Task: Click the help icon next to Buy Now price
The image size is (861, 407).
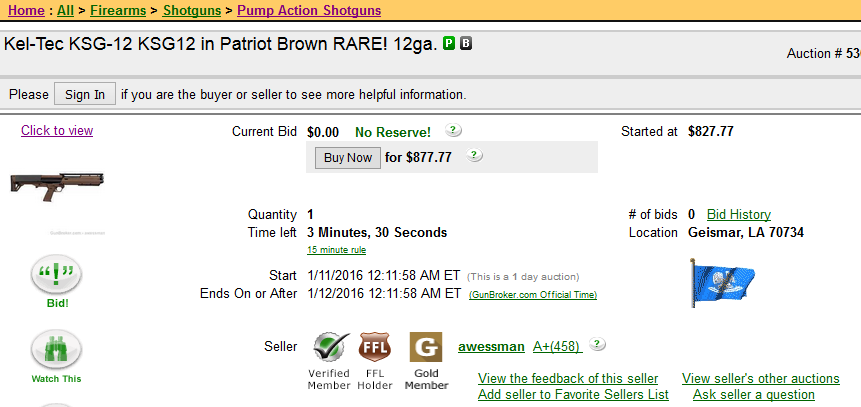Action: (474, 156)
